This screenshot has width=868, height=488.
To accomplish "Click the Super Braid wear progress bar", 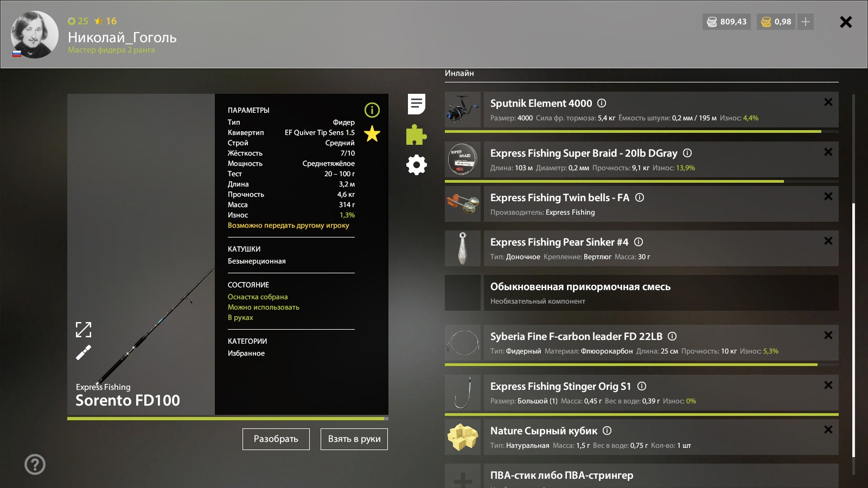I will point(642,181).
